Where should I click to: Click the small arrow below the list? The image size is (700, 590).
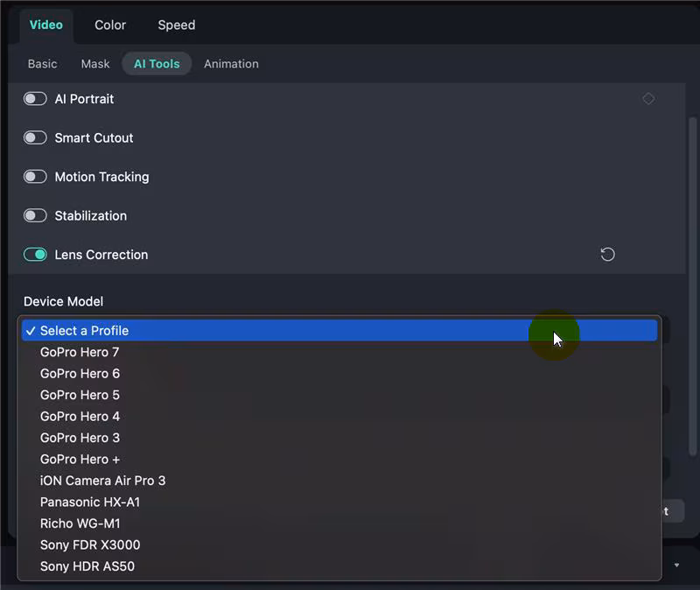pyautogui.click(x=676, y=565)
